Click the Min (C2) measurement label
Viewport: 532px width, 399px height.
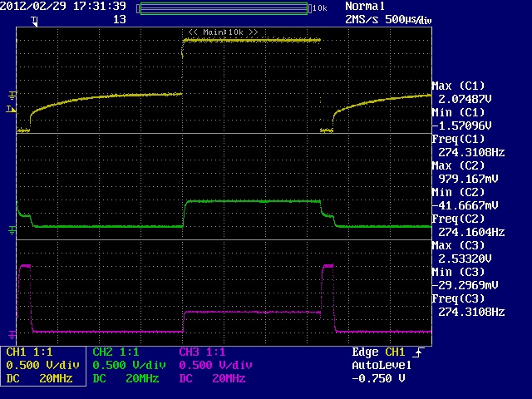[458, 192]
